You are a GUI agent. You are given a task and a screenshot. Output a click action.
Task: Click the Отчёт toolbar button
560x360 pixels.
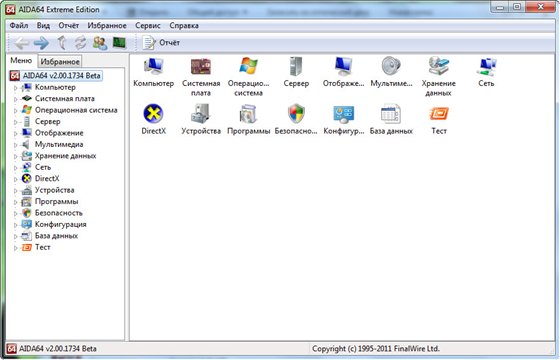click(161, 43)
